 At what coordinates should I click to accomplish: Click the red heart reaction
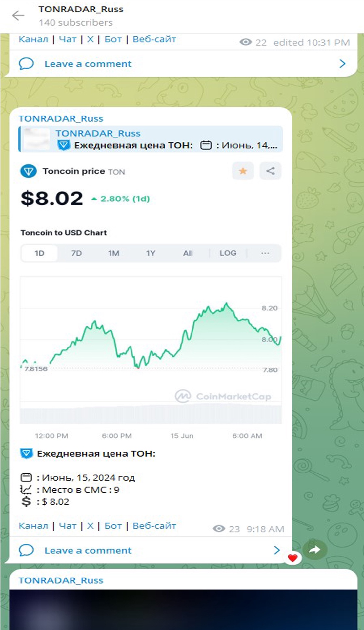pos(293,557)
